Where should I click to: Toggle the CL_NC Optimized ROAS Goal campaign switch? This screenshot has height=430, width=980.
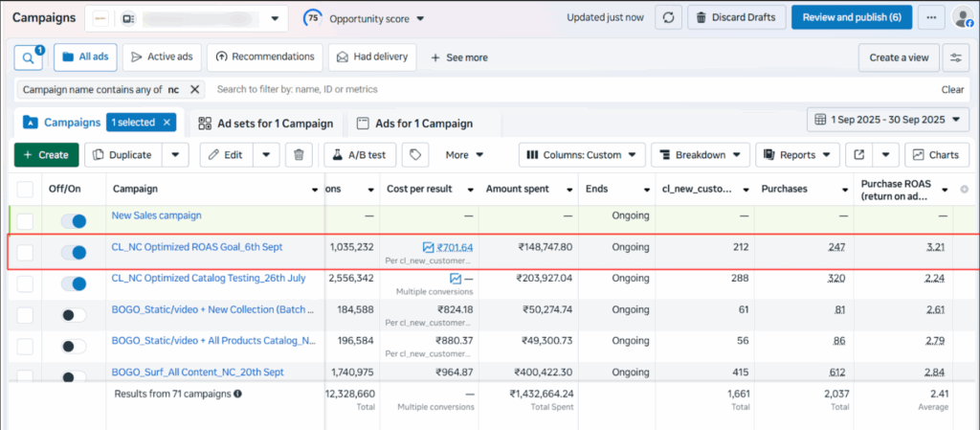click(x=73, y=253)
